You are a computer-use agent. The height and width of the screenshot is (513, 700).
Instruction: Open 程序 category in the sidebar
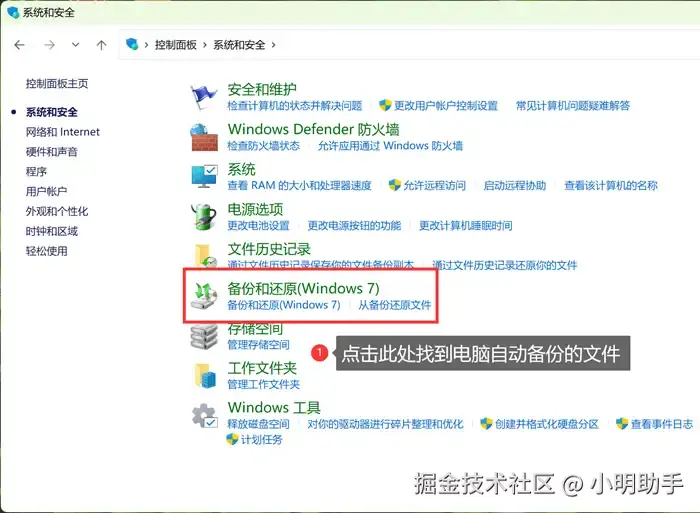point(36,171)
